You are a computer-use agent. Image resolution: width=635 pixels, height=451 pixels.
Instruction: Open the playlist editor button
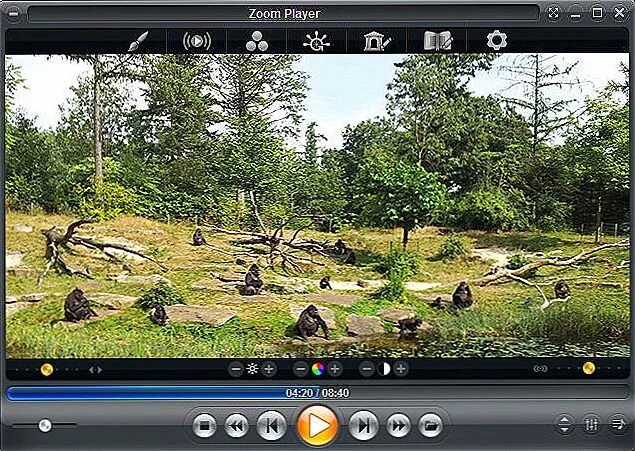[x=618, y=425]
